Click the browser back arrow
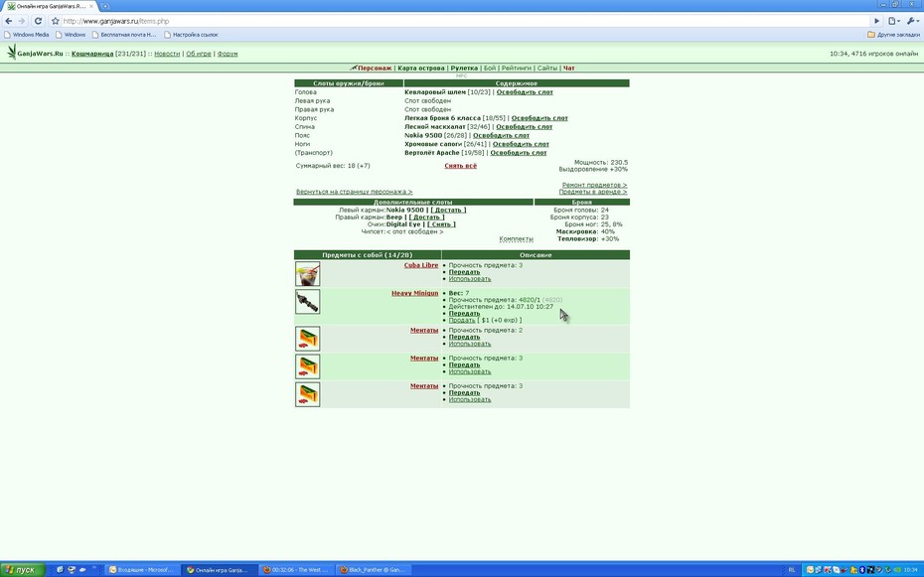This screenshot has height=577, width=924. (8, 21)
